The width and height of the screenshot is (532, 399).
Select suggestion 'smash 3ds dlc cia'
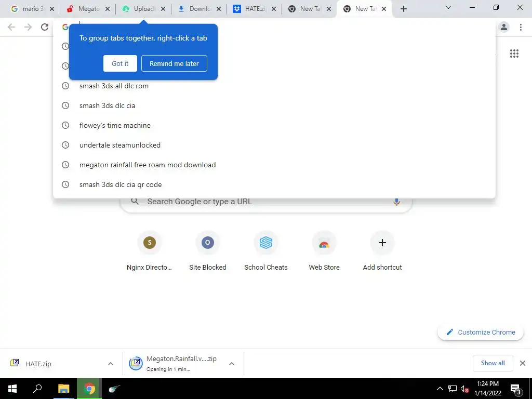274,105
